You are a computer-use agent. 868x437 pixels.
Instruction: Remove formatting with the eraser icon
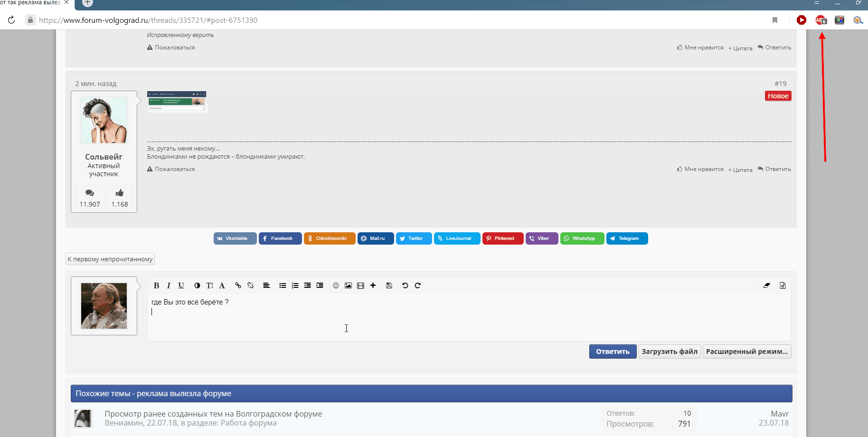coord(766,285)
